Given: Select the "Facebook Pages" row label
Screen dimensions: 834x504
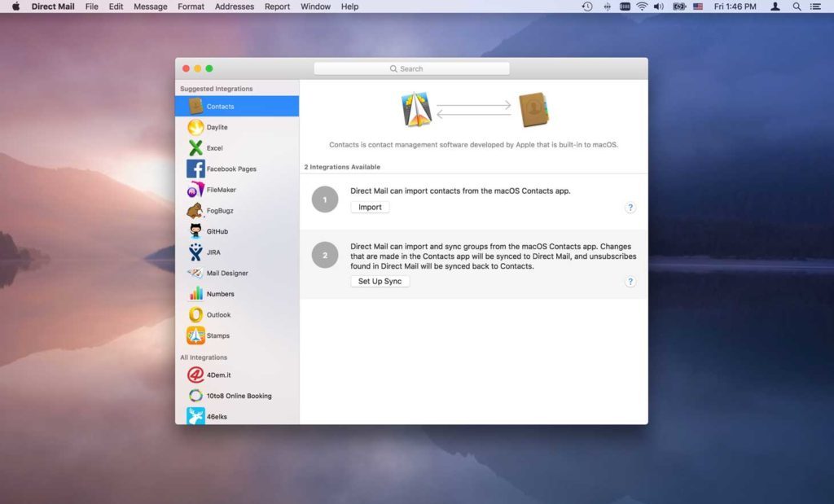Looking at the screenshot, I should (231, 169).
